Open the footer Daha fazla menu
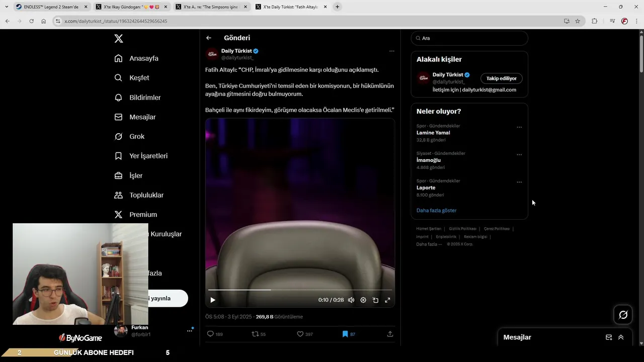This screenshot has width=644, height=362. coord(429,244)
